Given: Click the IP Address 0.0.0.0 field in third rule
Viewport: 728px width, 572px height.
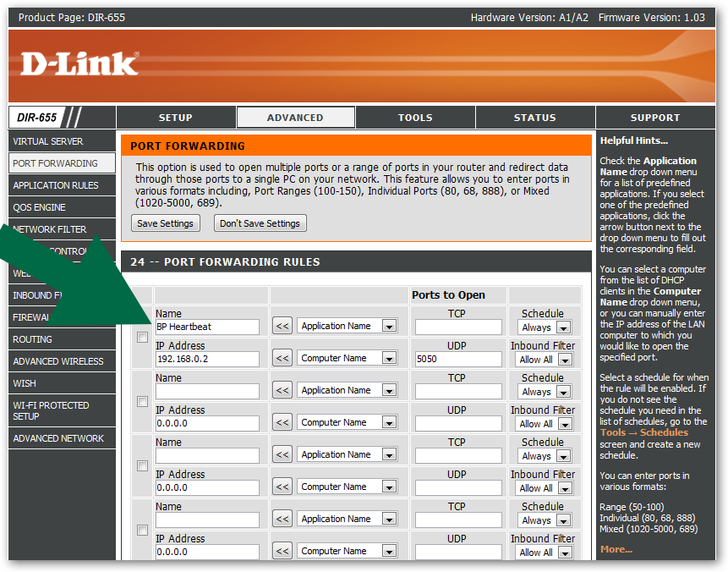Looking at the screenshot, I should coord(207,487).
